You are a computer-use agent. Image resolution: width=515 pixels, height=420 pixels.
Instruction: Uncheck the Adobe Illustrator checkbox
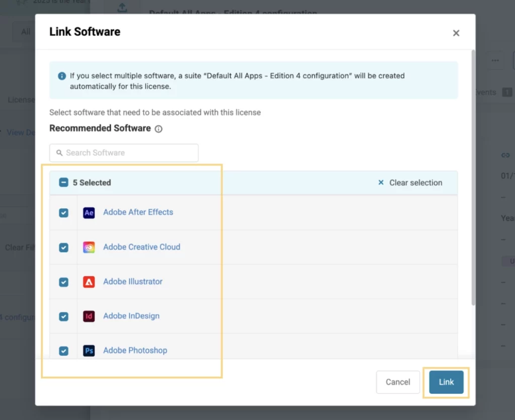click(x=64, y=282)
